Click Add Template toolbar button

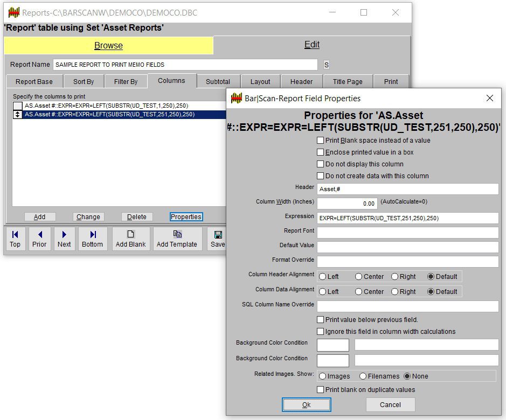coord(177,239)
